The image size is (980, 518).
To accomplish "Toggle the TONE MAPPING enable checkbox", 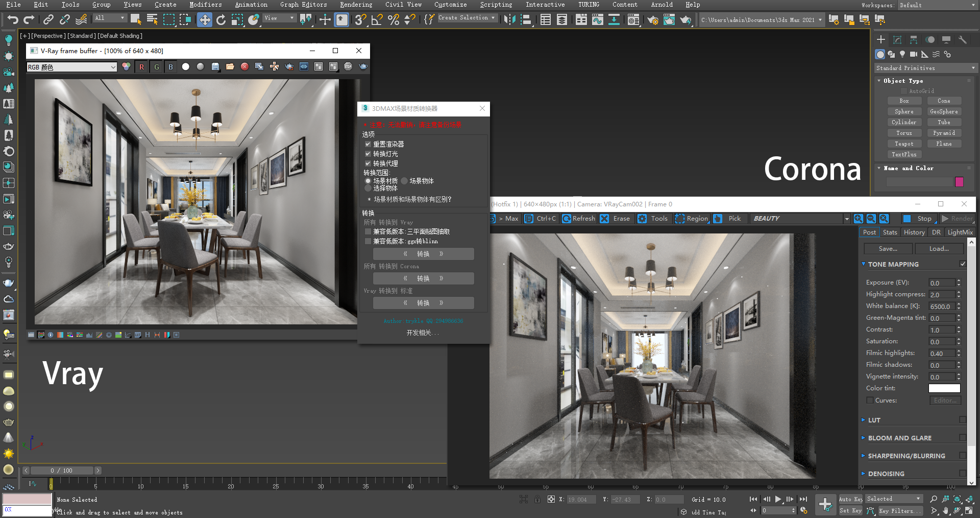I will tap(963, 264).
